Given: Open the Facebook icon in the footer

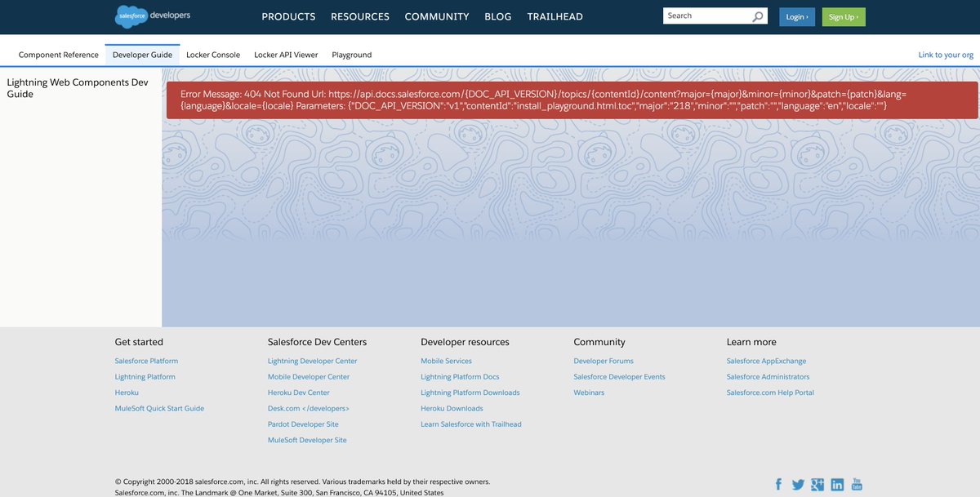Looking at the screenshot, I should 778,484.
